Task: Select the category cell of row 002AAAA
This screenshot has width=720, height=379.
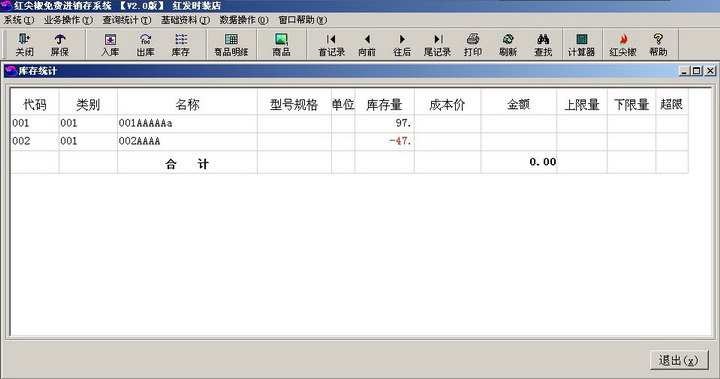Action: pyautogui.click(x=88, y=141)
